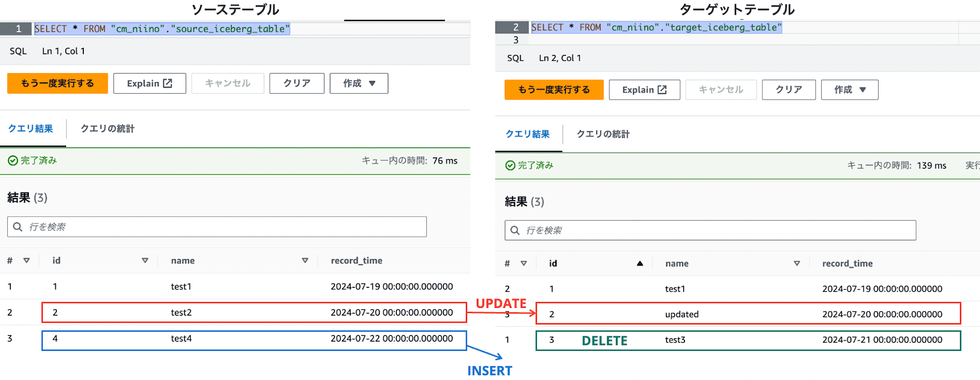The height and width of the screenshot is (380, 980).
Task: Click target SQL editor query line 2
Action: tap(656, 27)
